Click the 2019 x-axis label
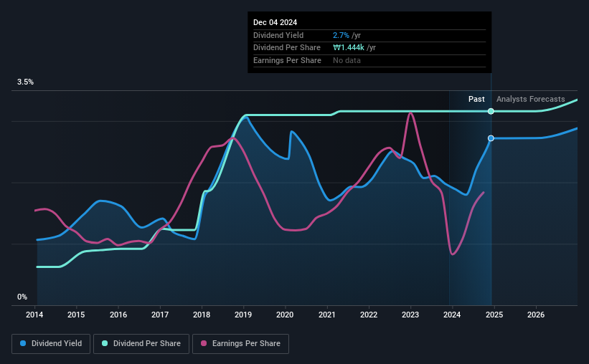The image size is (589, 364). point(243,315)
